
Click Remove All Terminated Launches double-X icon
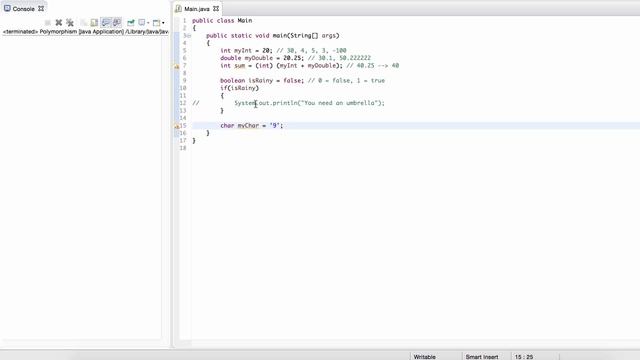[x=70, y=23]
